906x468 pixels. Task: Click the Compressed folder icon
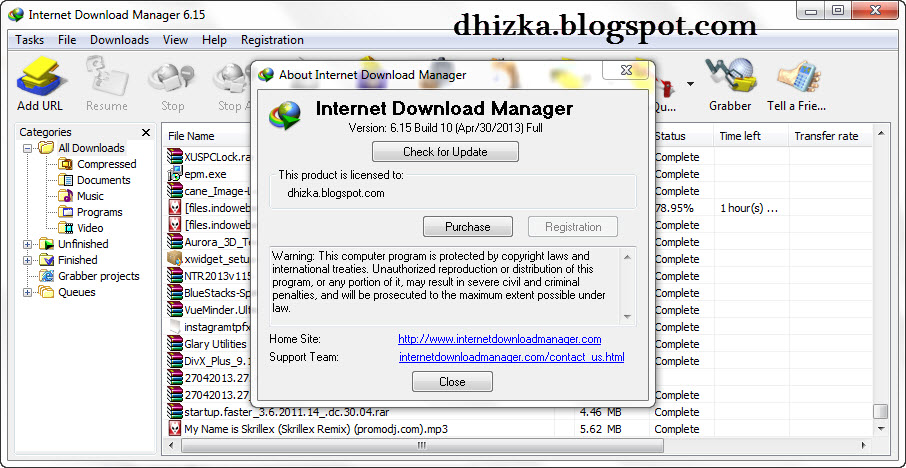(65, 164)
